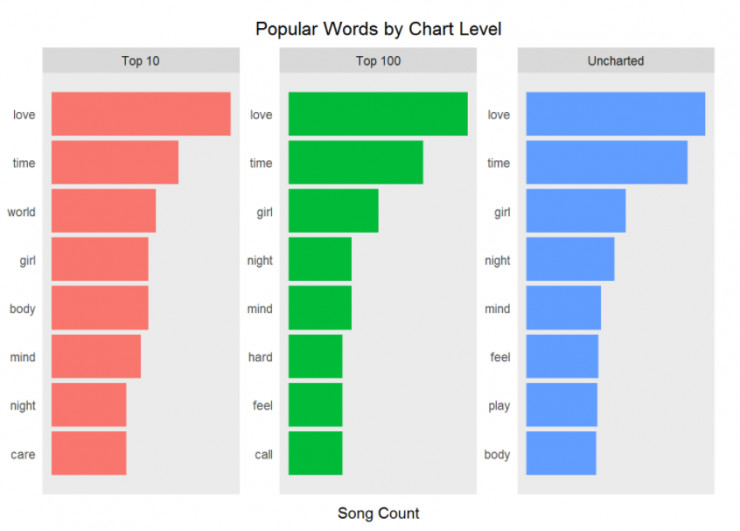This screenshot has width=740, height=531.
Task: Click the green call bar in Top 100
Action: [x=315, y=453]
